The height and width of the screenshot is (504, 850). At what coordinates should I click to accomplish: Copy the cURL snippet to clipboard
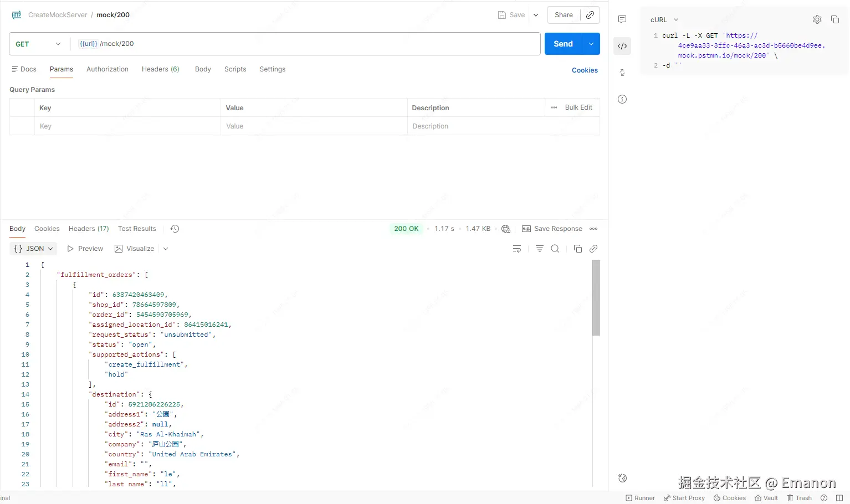click(x=835, y=19)
